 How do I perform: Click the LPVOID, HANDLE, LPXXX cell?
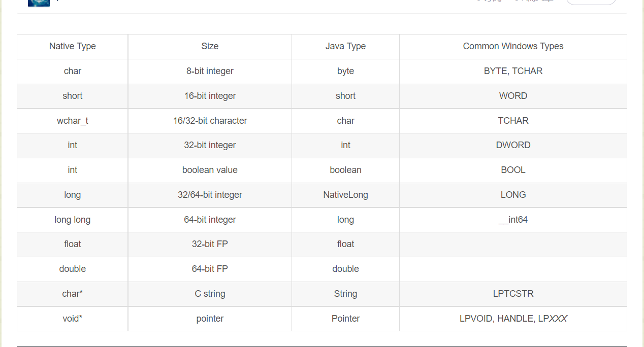click(513, 319)
